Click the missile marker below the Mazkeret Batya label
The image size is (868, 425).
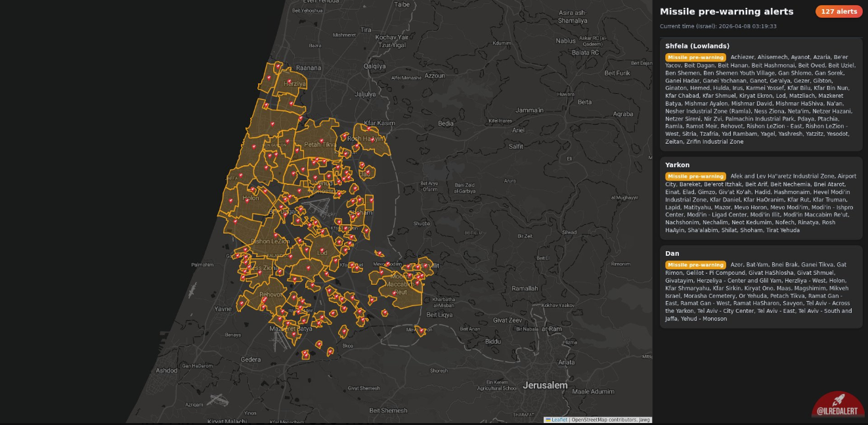point(293,334)
